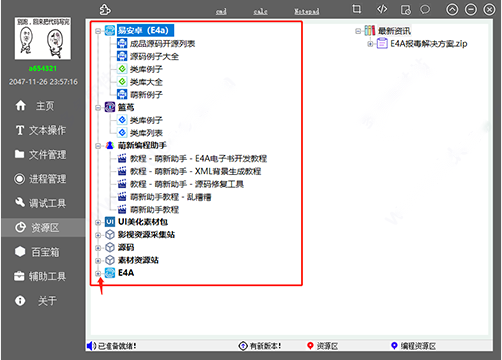Image resolution: width=502 pixels, height=360 pixels.
Task: Expand the E4A node at the bottom of the tree
Action: pyautogui.click(x=98, y=273)
